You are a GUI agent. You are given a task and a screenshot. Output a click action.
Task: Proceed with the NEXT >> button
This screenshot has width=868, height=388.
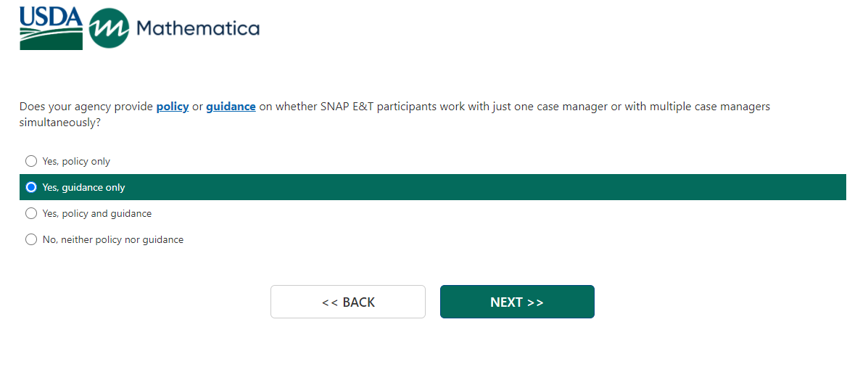pos(517,302)
